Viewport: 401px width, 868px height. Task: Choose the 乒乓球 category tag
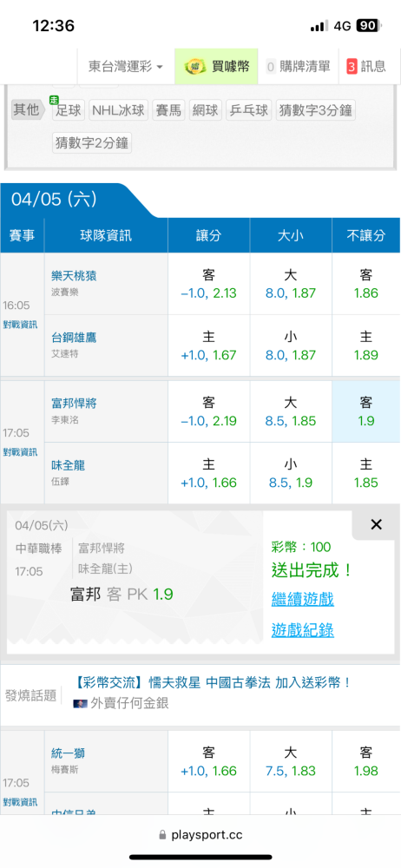(249, 110)
